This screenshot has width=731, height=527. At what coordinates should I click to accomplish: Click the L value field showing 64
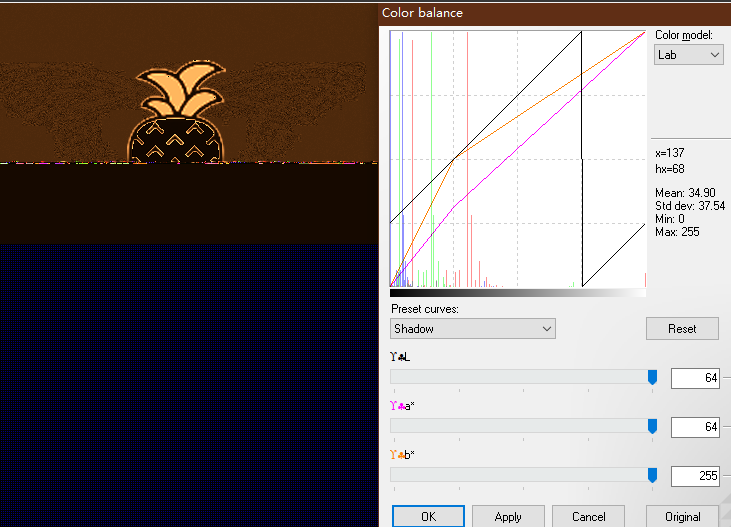point(695,378)
